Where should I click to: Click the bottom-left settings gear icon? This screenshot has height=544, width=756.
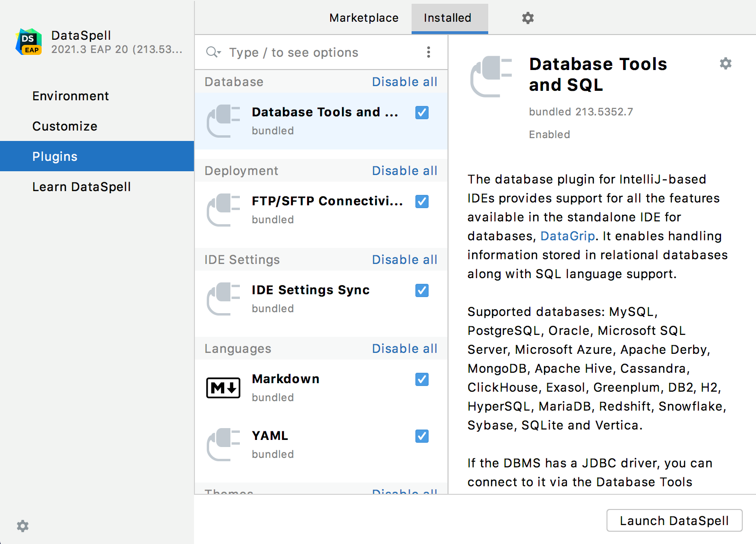pyautogui.click(x=23, y=526)
